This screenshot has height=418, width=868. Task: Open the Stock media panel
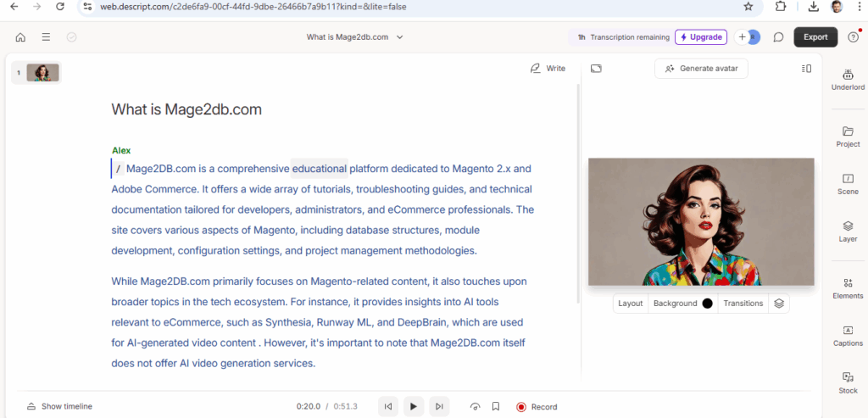click(848, 383)
